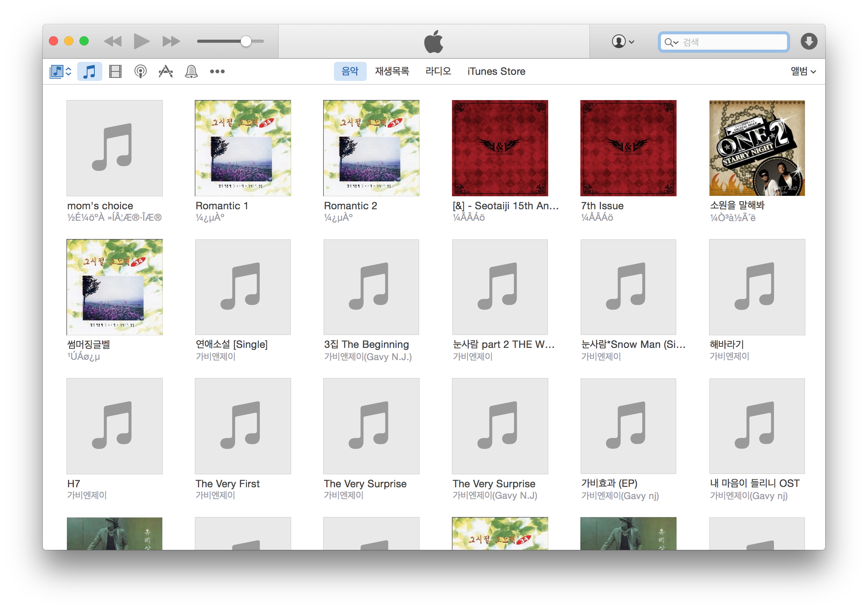This screenshot has width=868, height=611.
Task: Open the 썸머징글벨 album cover
Action: [x=115, y=287]
